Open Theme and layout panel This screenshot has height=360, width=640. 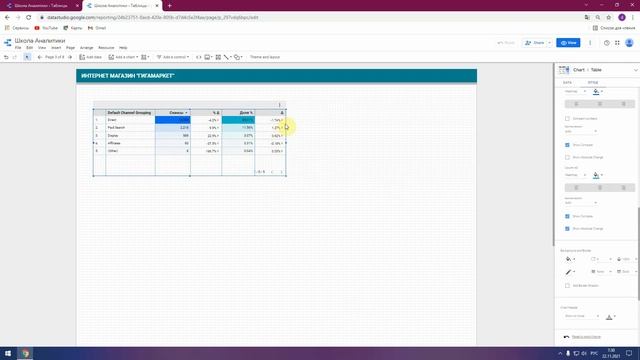click(265, 57)
